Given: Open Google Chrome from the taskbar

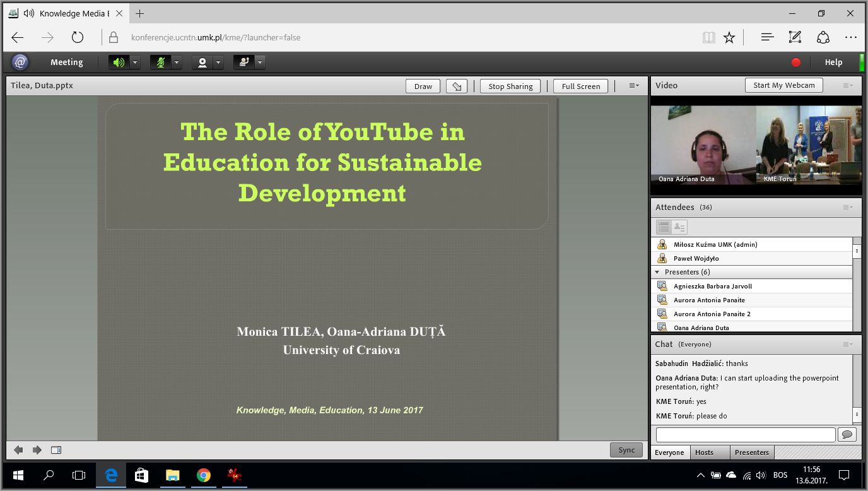Looking at the screenshot, I should pyautogui.click(x=203, y=475).
